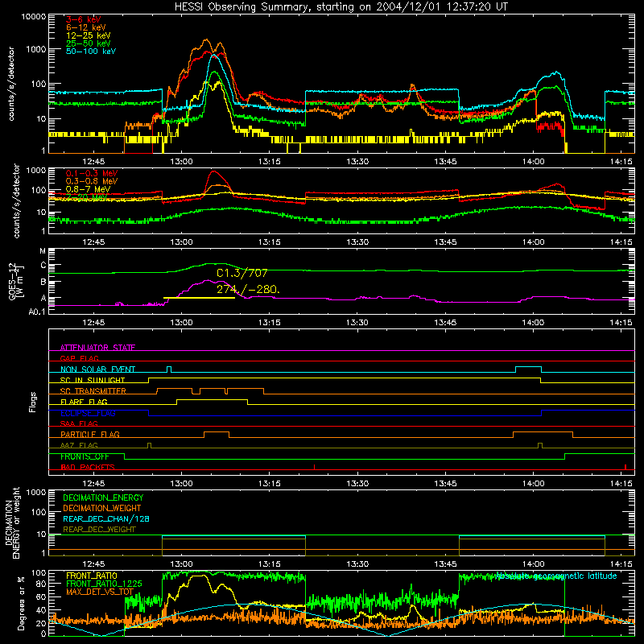Select the GOES-12 axis label

click(14, 281)
